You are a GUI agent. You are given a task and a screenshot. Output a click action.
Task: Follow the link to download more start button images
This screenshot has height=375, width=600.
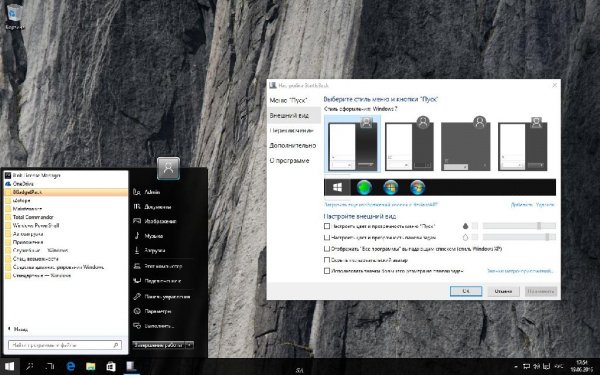click(381, 205)
